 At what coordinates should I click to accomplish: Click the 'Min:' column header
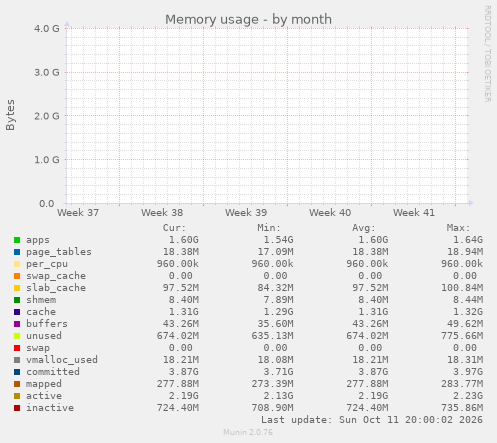point(269,228)
